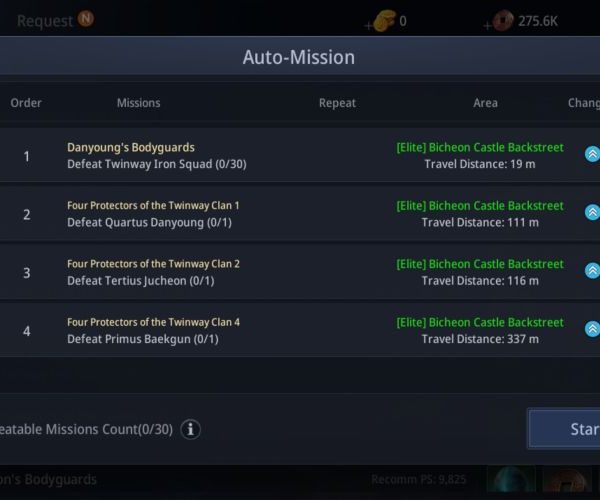Move Danyoung's Bodyguards mission order up
The height and width of the screenshot is (500, 600).
(592, 154)
